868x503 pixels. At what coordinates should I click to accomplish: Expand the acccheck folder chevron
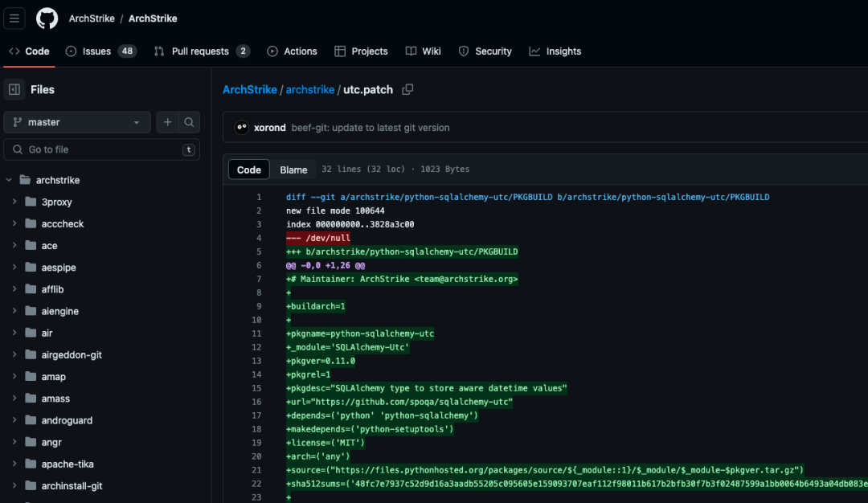tap(14, 223)
